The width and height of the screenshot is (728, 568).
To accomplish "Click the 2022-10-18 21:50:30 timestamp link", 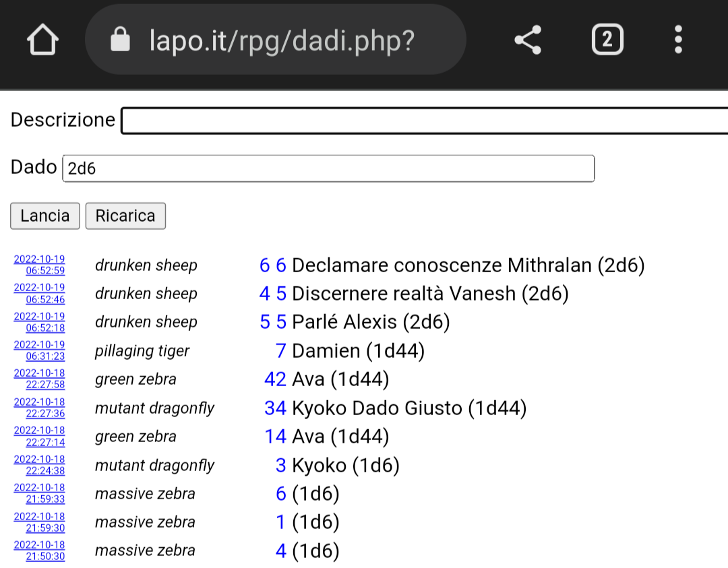I will tap(40, 550).
